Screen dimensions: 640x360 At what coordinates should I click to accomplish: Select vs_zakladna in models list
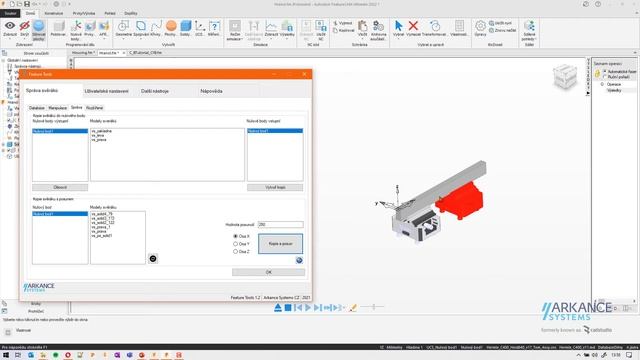102,131
